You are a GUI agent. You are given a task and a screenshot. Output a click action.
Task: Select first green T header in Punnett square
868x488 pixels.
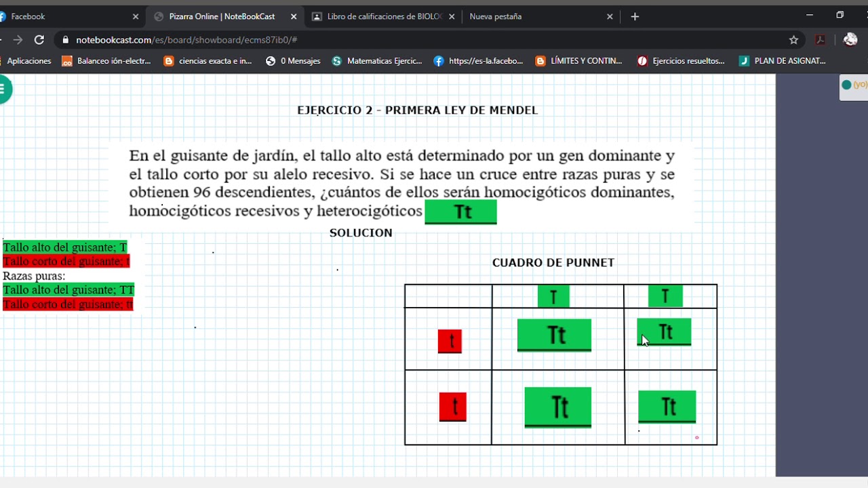coord(553,297)
